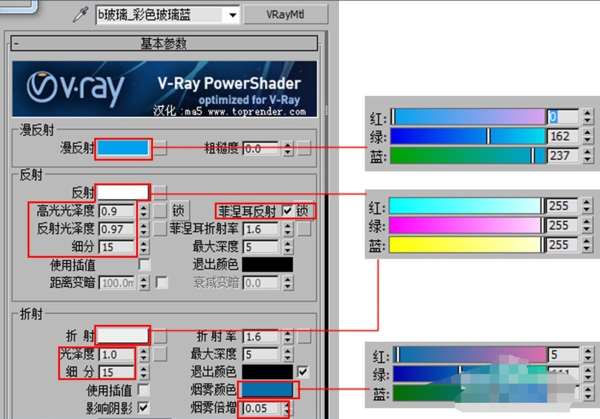
Task: Toggle the 菲涅耳反射 checkbox
Action: (x=287, y=210)
